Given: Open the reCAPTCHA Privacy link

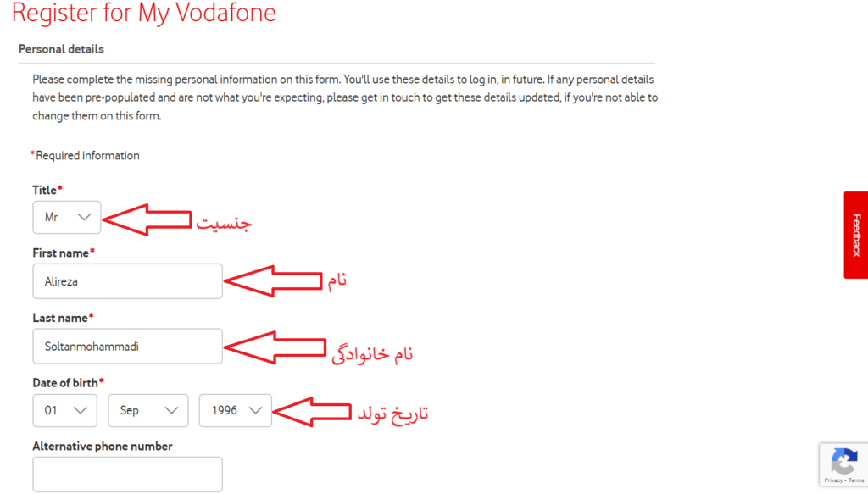Looking at the screenshot, I should (x=833, y=480).
